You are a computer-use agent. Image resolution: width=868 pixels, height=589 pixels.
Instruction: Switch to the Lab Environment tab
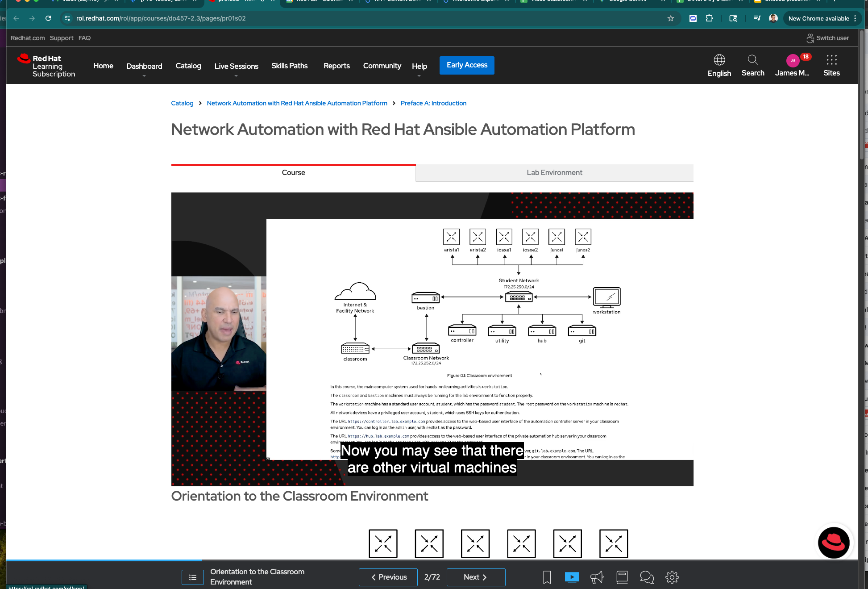coord(554,173)
